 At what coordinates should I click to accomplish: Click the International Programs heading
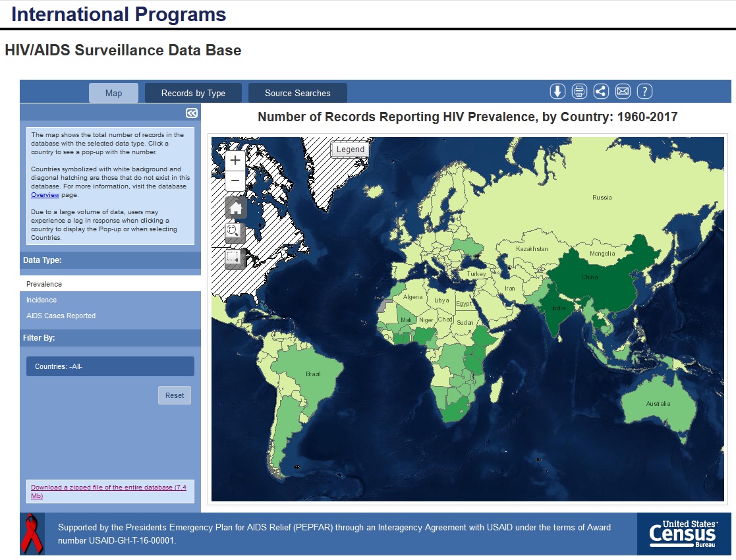(x=119, y=14)
